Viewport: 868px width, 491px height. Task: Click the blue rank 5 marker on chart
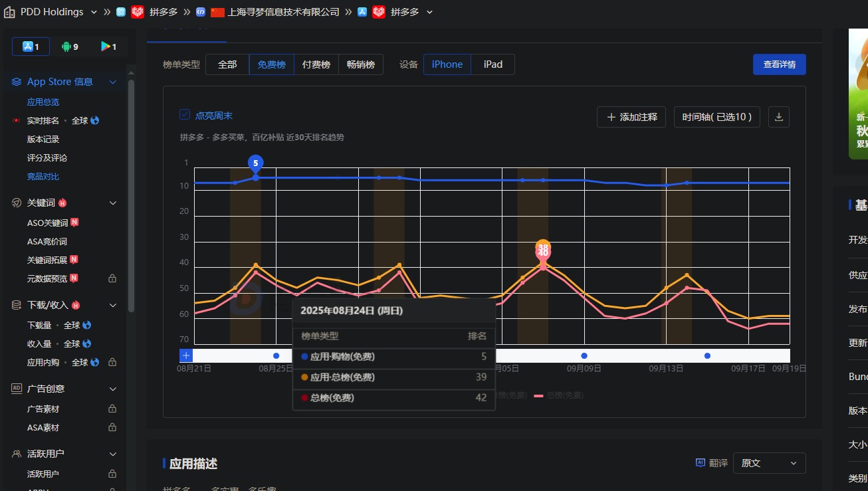pos(255,163)
